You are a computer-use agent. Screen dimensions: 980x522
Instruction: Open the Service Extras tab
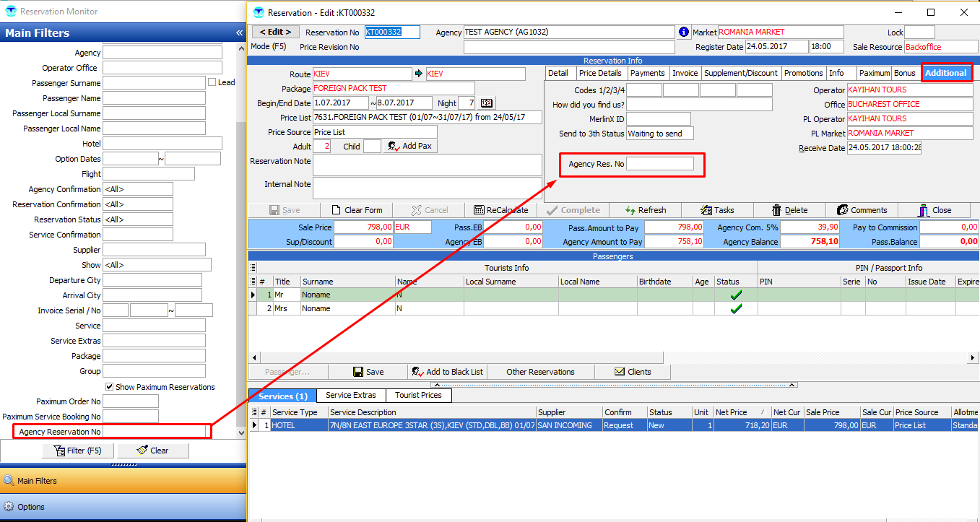tap(351, 396)
